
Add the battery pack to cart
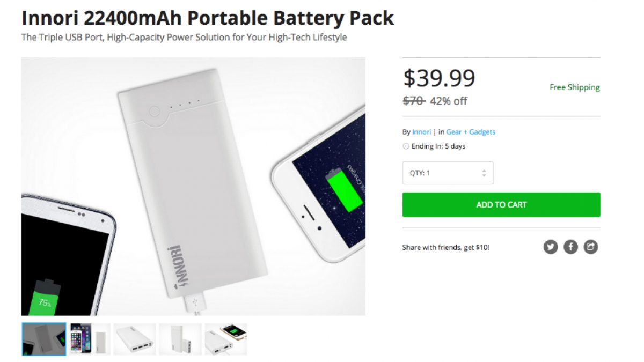point(501,205)
